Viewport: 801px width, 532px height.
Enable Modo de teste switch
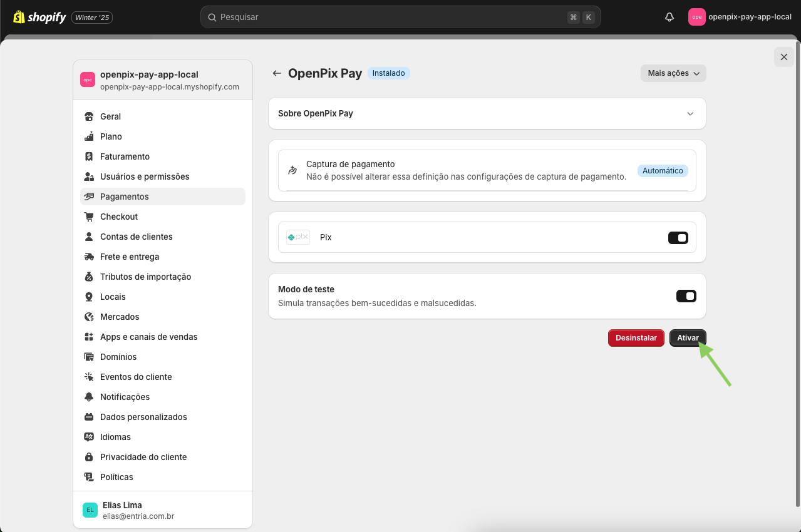pos(686,295)
